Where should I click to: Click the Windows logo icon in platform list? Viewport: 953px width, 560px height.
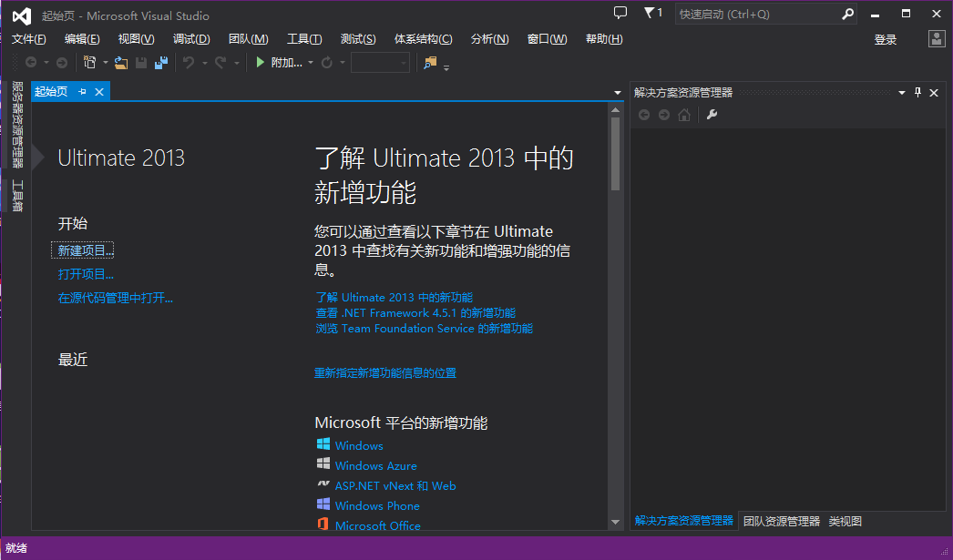[323, 444]
